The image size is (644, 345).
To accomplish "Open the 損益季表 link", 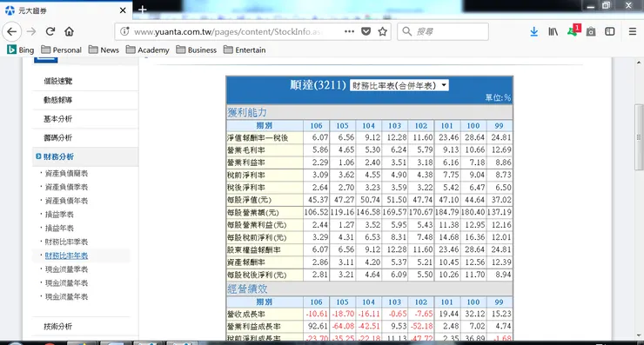I will point(59,215).
